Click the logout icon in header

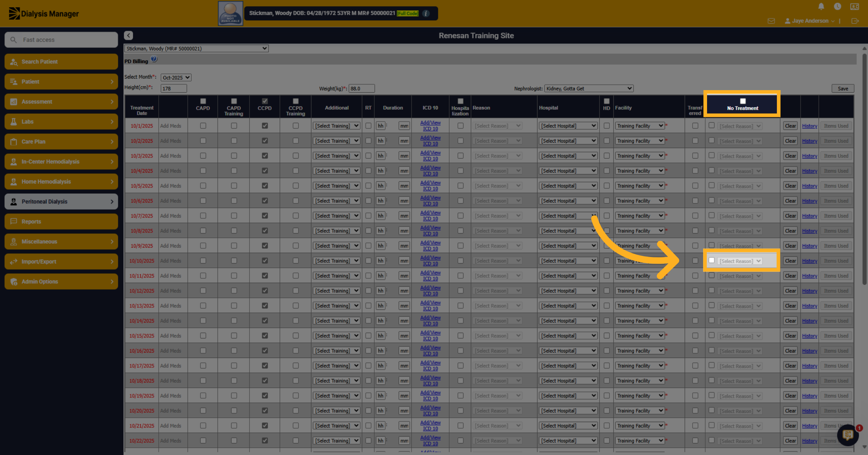click(855, 21)
